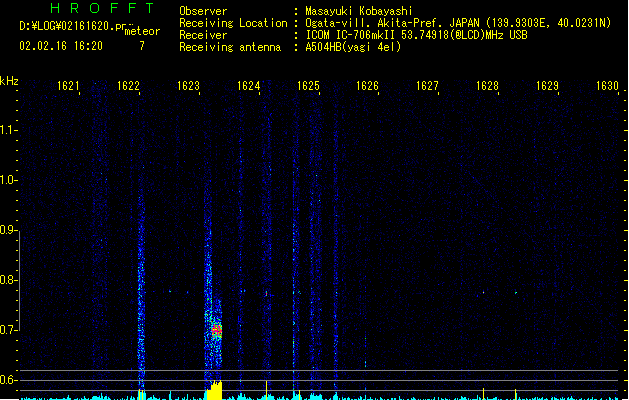Viewport: 629px width, 400px height.
Task: Click the 1625 time axis label
Action: 308,86
